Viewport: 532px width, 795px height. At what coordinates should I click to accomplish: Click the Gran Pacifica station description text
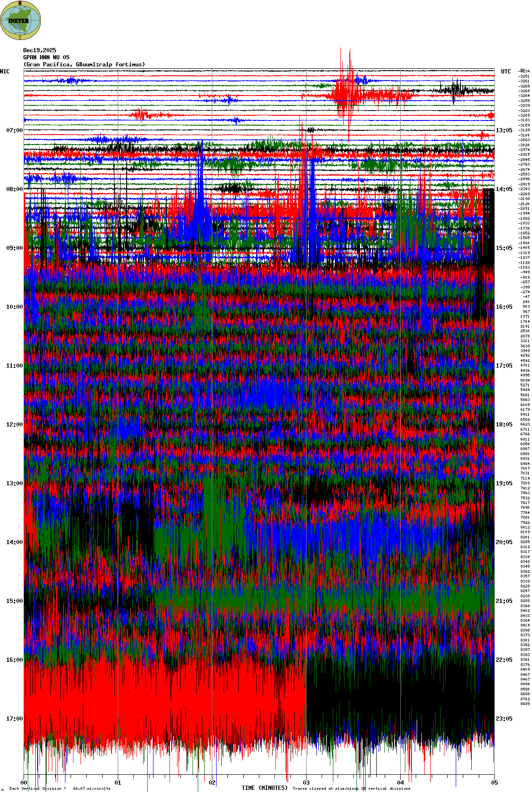click(84, 64)
